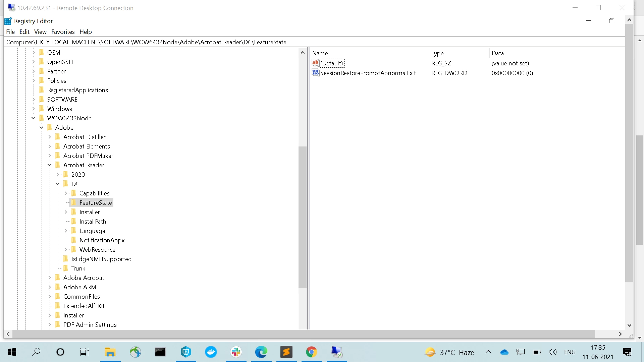Screen dimensions: 644x362
Task: Expand the 2020 registry key
Action: click(x=58, y=174)
